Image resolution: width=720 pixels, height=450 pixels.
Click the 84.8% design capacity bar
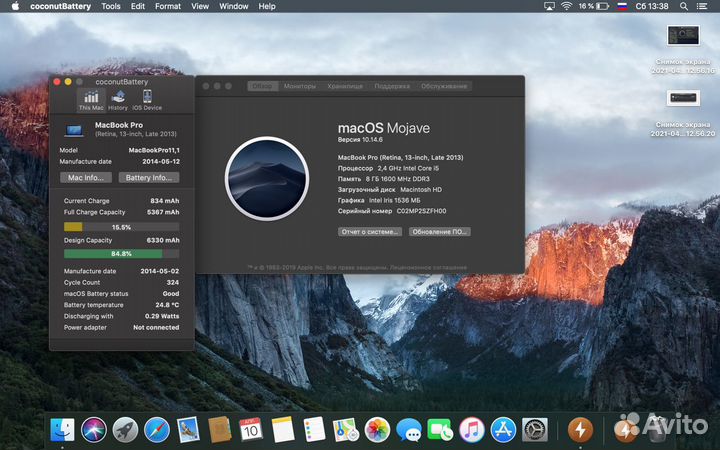point(121,253)
